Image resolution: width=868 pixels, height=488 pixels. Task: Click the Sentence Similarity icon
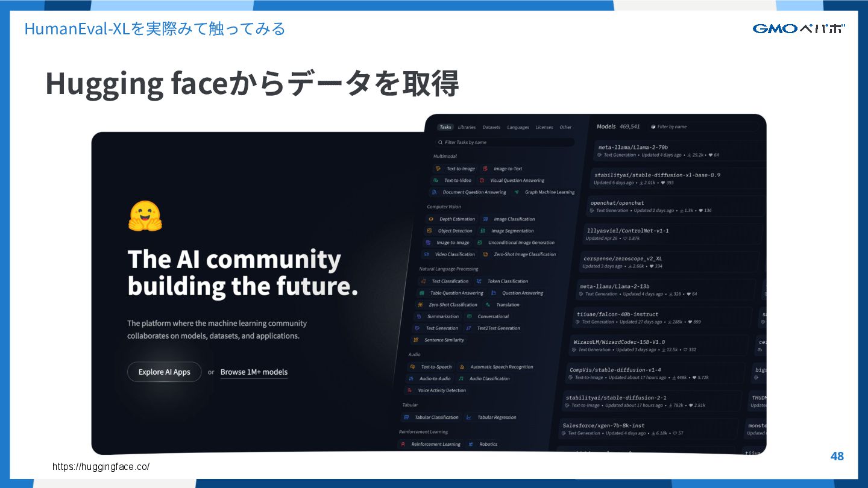pyautogui.click(x=415, y=340)
